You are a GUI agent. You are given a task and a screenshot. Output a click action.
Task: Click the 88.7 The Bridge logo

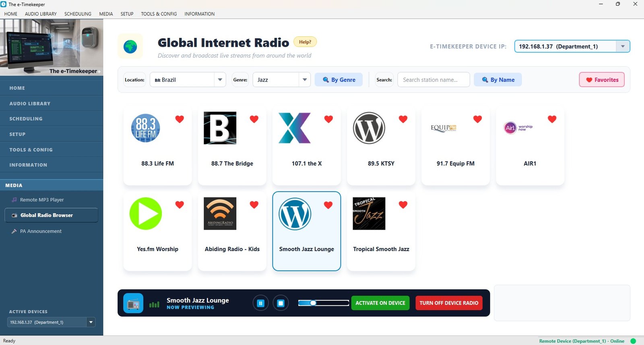pos(220,128)
